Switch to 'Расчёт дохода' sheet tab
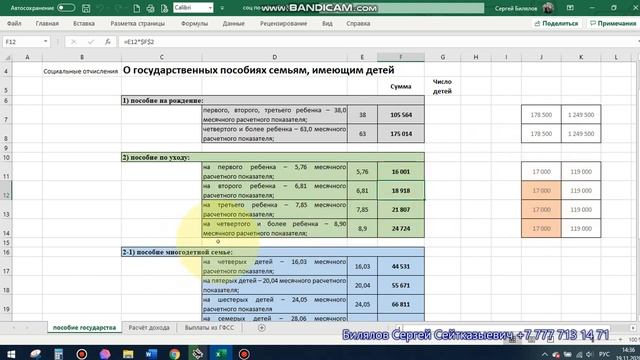Image resolution: width=640 pixels, height=360 pixels. pos(149,327)
